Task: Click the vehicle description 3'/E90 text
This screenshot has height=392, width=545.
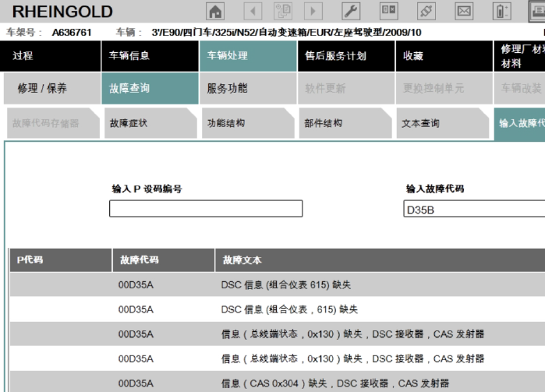Action: [286, 32]
